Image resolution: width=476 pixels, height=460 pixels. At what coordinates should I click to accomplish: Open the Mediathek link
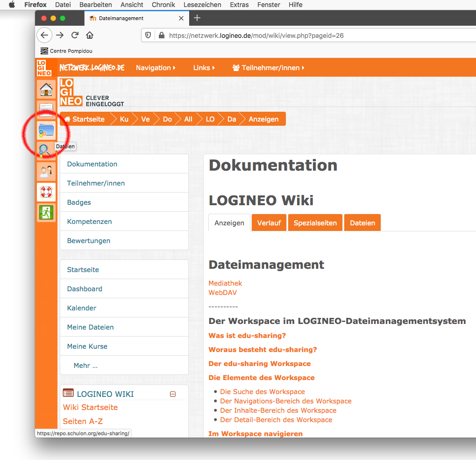tap(225, 283)
